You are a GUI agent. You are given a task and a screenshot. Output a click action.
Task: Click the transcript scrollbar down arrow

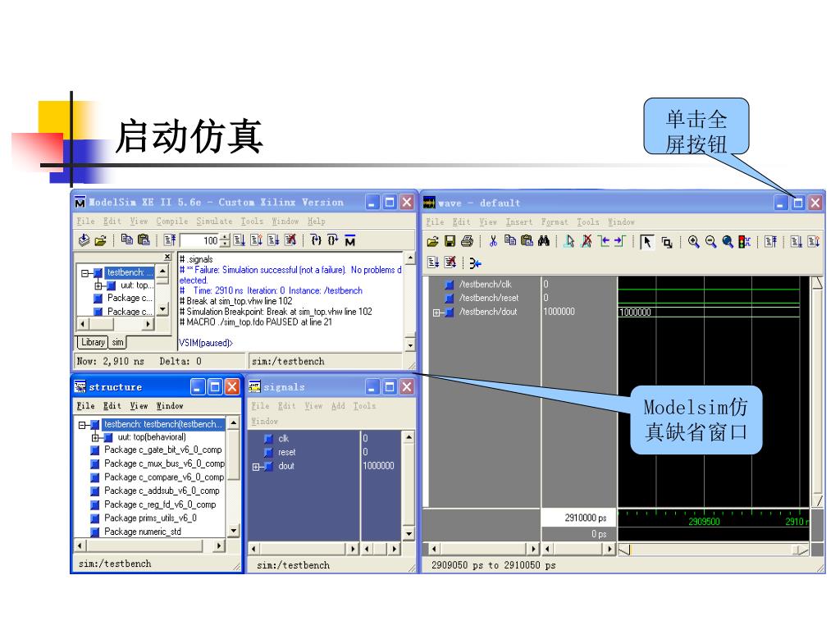coord(410,345)
